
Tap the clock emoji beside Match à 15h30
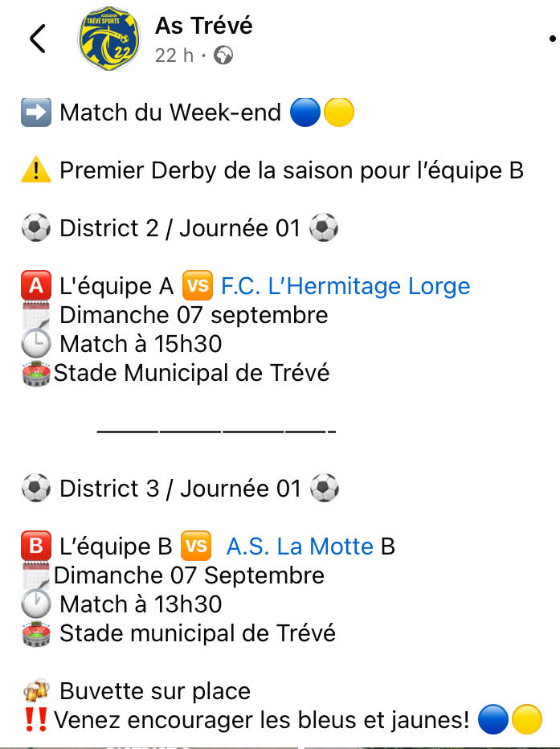click(x=36, y=344)
